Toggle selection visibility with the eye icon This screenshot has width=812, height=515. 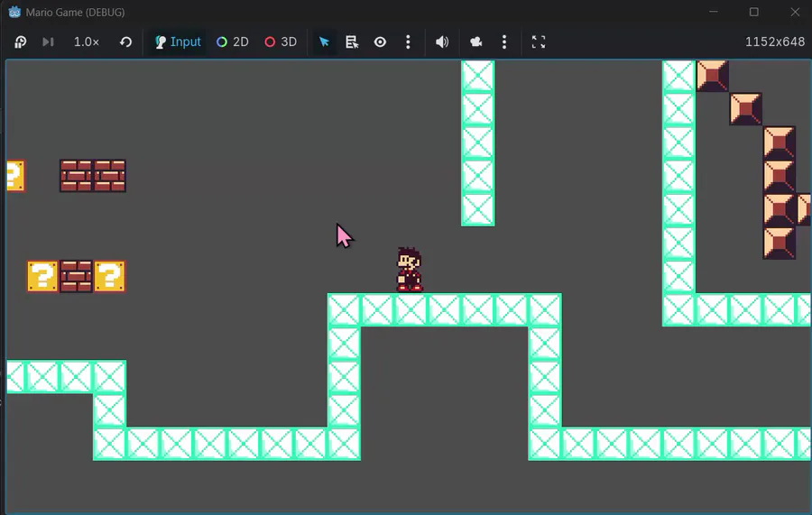(380, 41)
